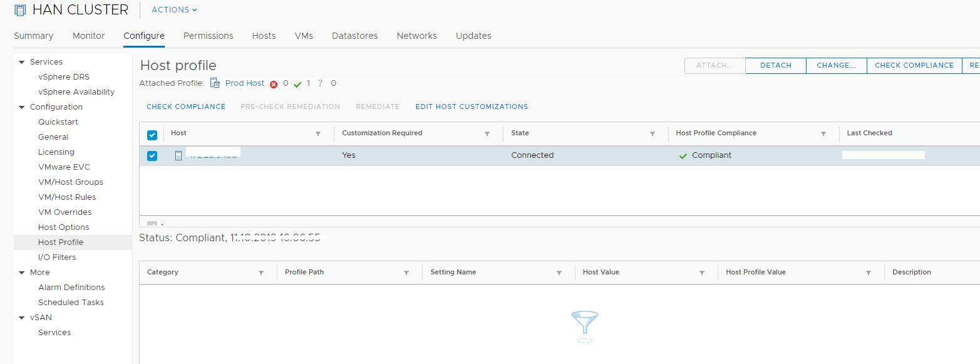
Task: Open Alarm Definitions in sidebar
Action: click(71, 288)
